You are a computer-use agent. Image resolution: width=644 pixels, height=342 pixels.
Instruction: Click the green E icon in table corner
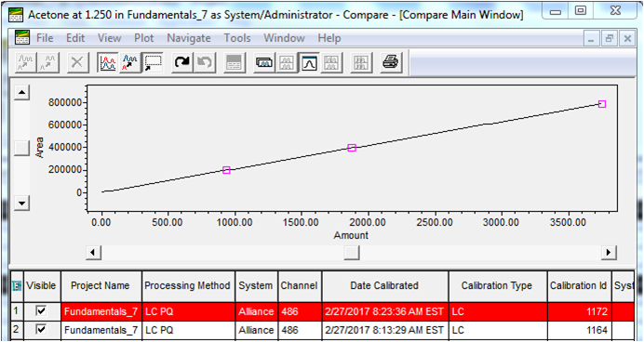pos(17,286)
